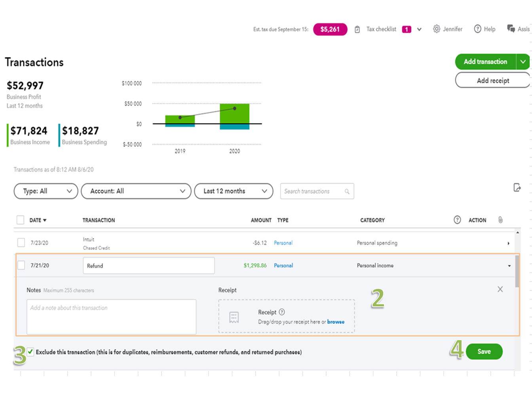Screen dimensions: 532x399
Task: Open the Assistant chat icon
Action: [510, 28]
